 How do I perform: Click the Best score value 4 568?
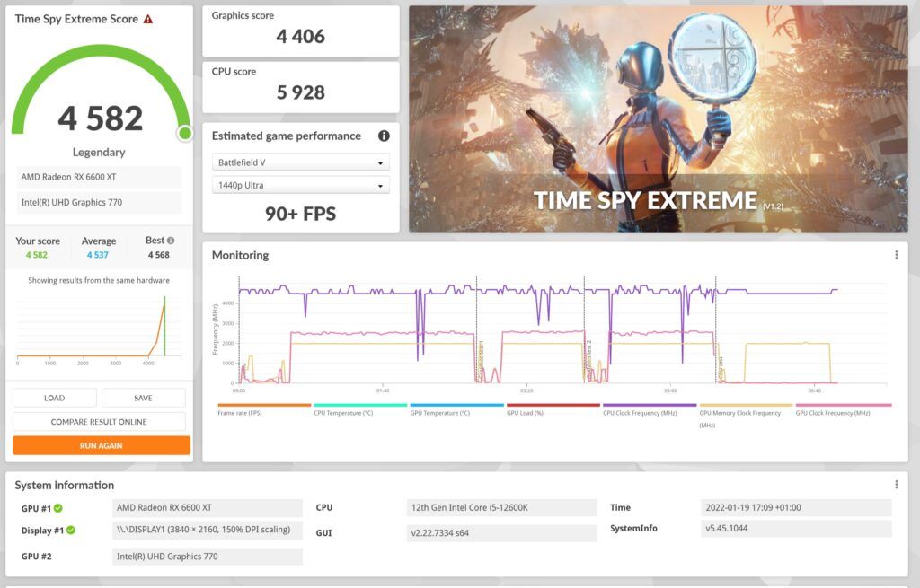(158, 255)
